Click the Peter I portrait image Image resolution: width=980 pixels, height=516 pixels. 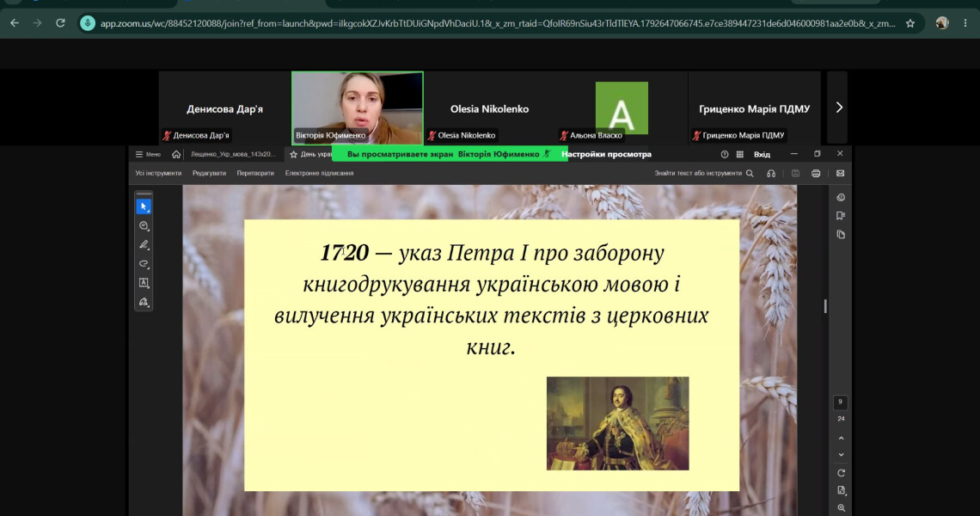tap(617, 423)
